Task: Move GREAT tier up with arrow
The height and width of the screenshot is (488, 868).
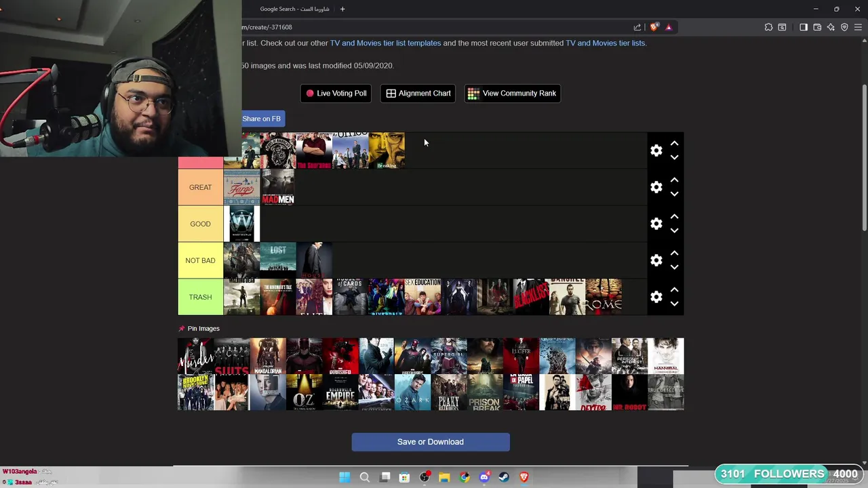Action: pos(674,180)
